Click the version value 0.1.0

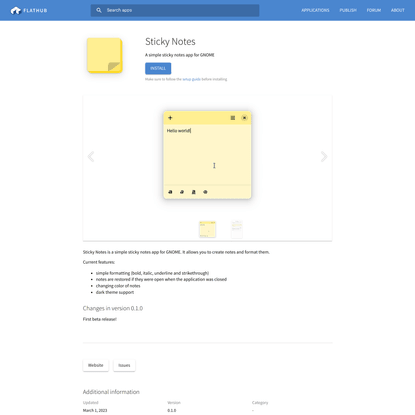[172, 410]
